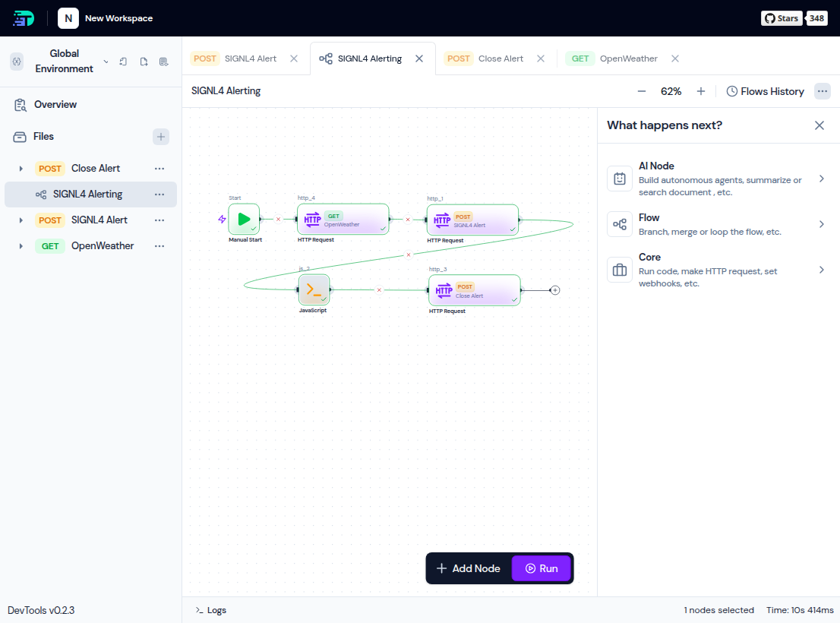
Task: Open the Global Environment dropdown chevron
Action: pos(105,62)
